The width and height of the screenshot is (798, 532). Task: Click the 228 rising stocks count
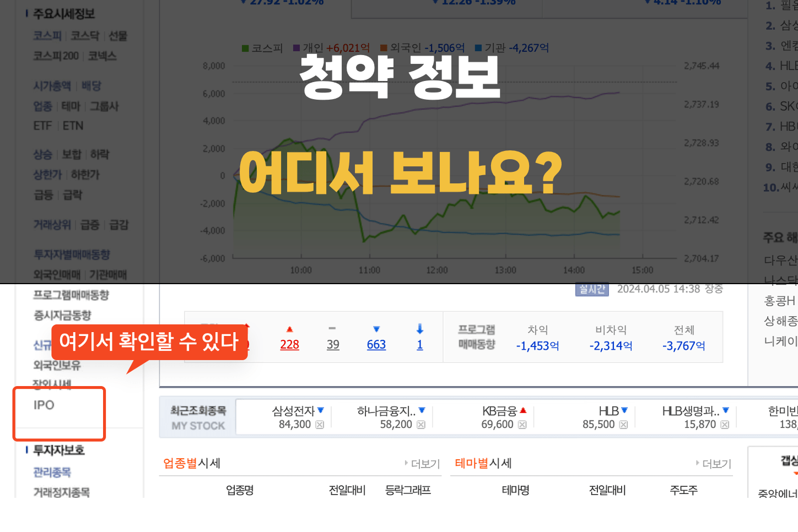(x=289, y=345)
